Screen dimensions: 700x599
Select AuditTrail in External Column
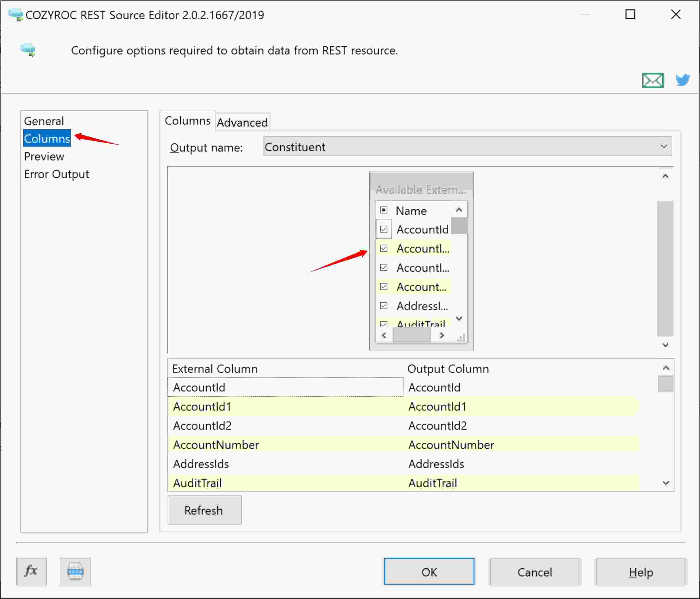coord(286,483)
